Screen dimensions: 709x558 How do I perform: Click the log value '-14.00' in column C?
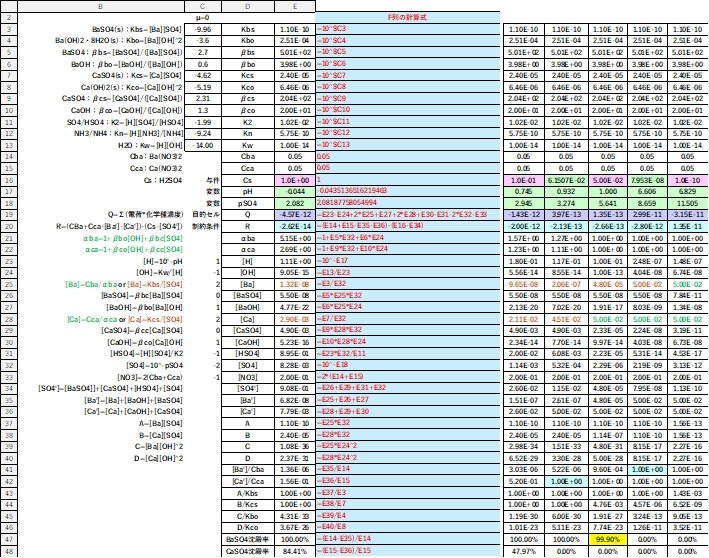coord(203,145)
